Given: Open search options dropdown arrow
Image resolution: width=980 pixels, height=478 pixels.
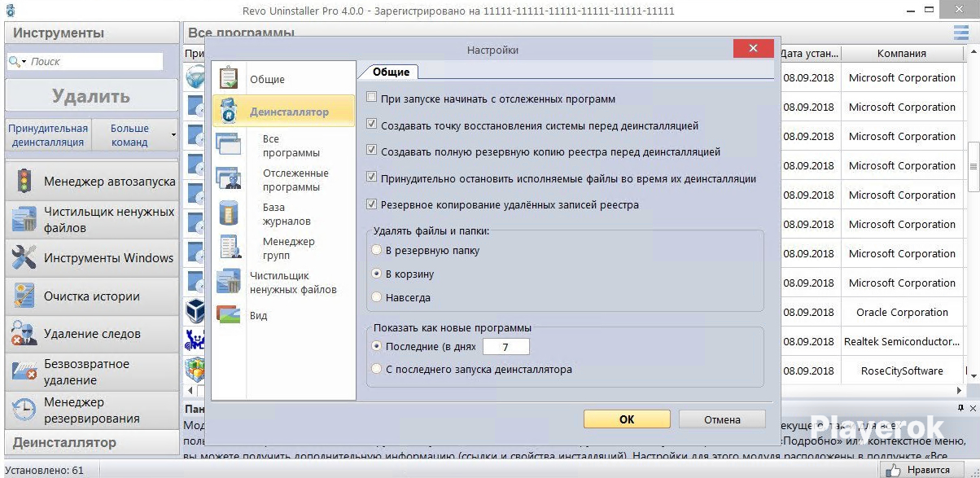Looking at the screenshot, I should (24, 62).
